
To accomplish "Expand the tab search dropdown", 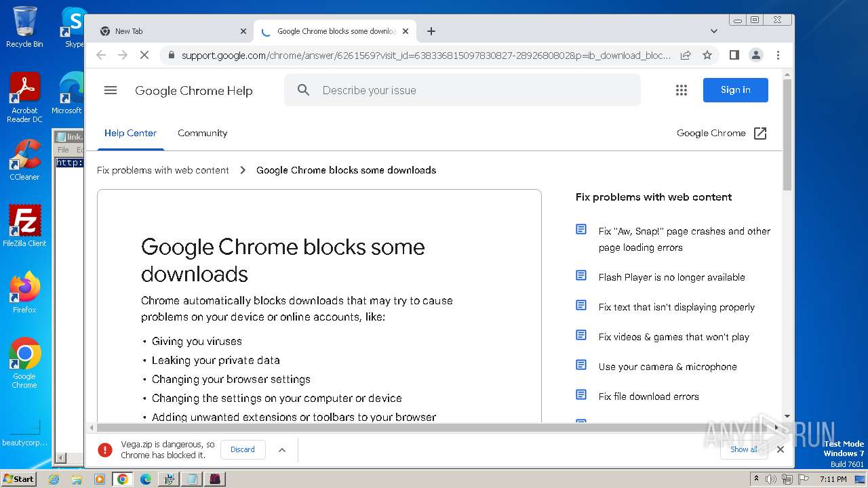I will click(x=713, y=31).
